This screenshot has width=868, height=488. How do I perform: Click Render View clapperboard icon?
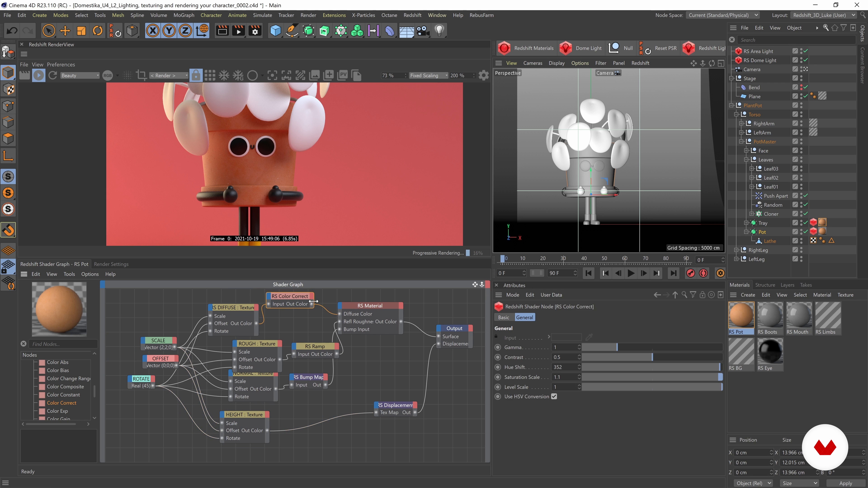coord(222,31)
